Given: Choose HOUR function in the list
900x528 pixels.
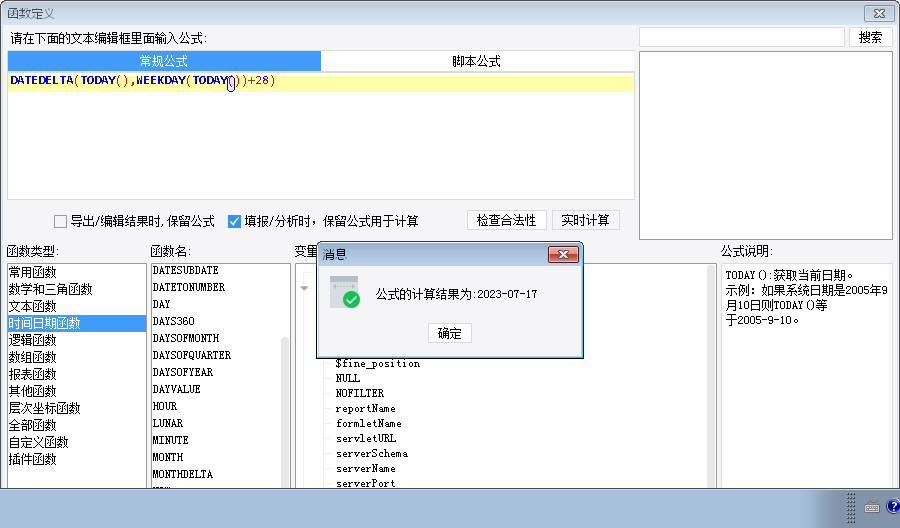Looking at the screenshot, I should pyautogui.click(x=165, y=406).
